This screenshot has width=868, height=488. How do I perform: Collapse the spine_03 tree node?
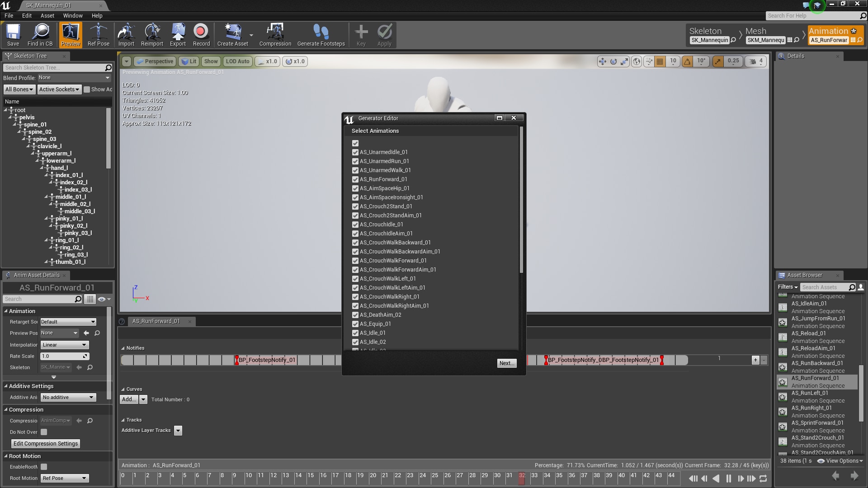[x=24, y=139]
